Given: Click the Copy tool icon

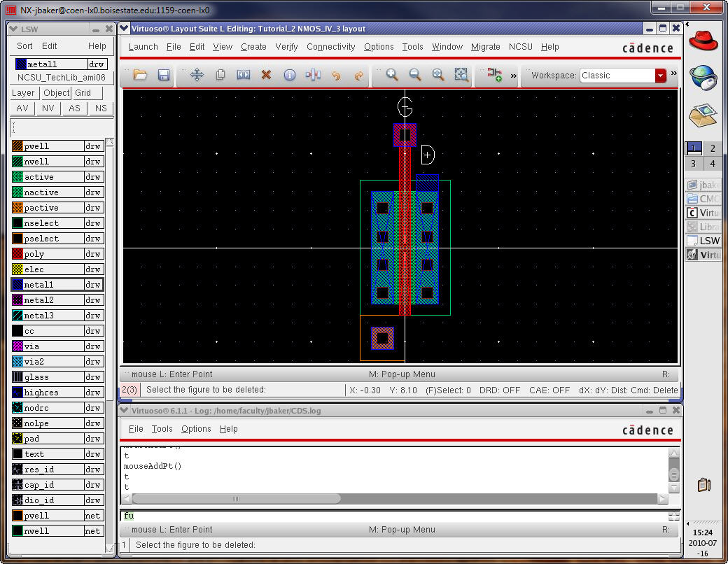Looking at the screenshot, I should (220, 75).
